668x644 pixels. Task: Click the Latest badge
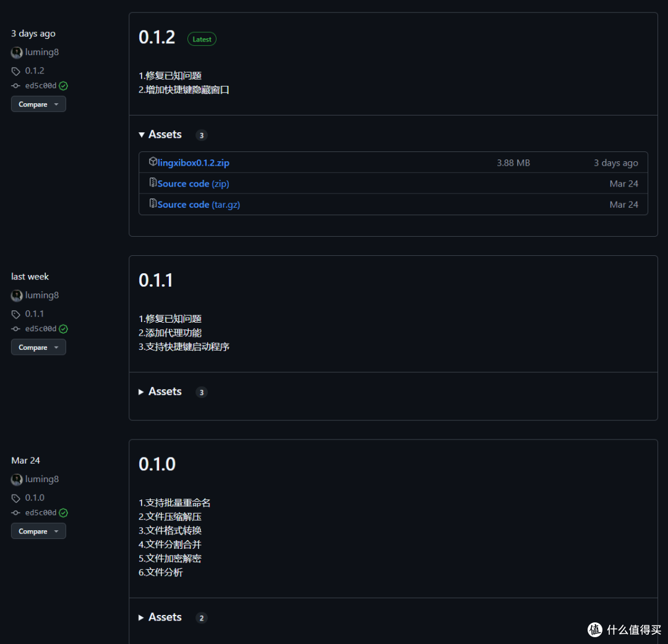click(202, 39)
